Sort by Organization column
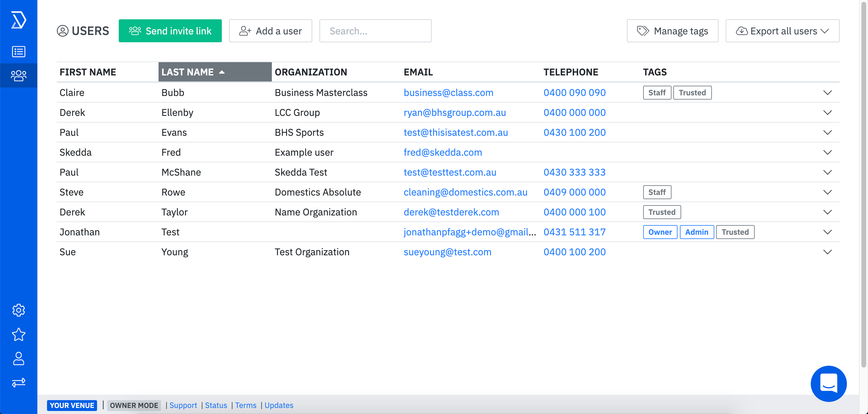 pos(311,72)
